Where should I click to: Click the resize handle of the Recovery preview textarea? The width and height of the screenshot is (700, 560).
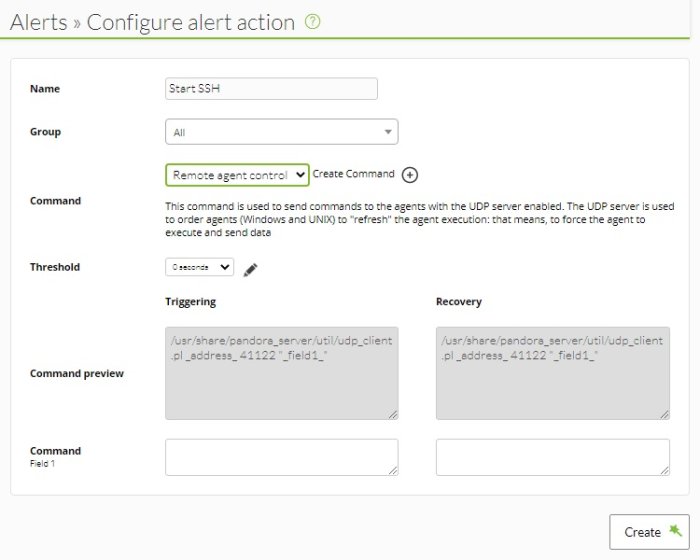pos(664,414)
